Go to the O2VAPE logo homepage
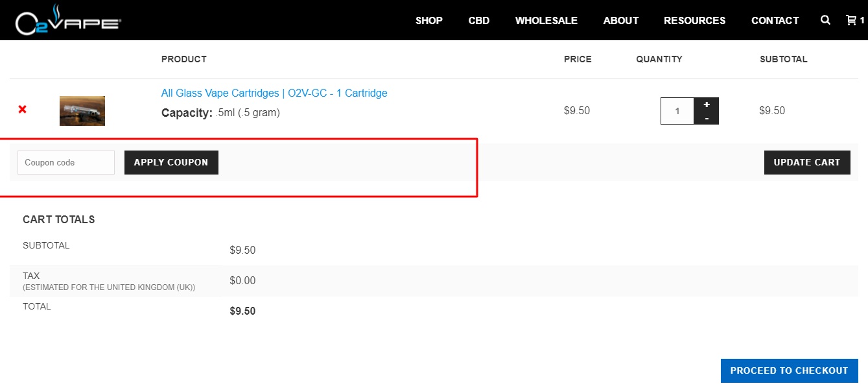Image resolution: width=868 pixels, height=388 pixels. [68, 20]
